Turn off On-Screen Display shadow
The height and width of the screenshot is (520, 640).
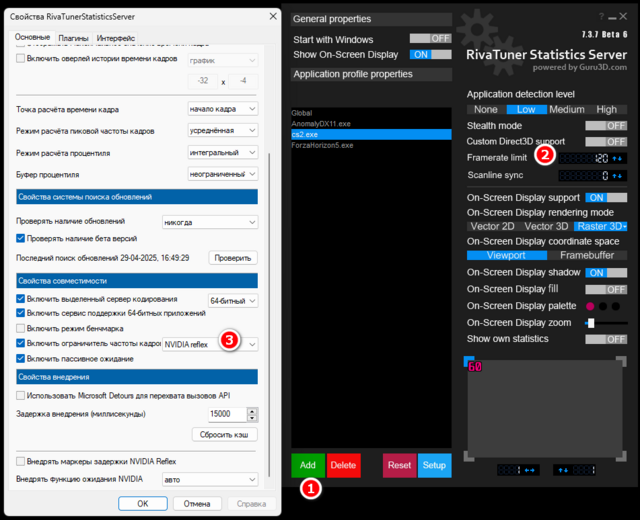[x=606, y=272]
